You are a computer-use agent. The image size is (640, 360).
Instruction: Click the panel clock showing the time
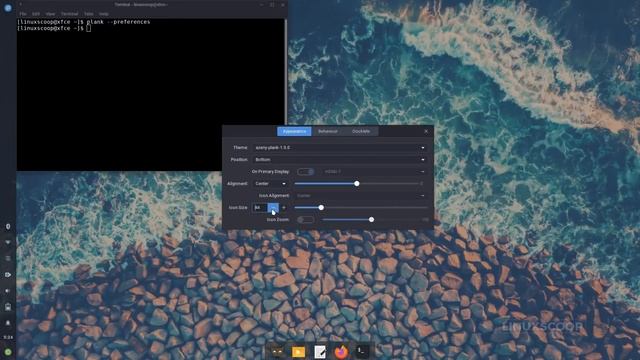coord(8,337)
